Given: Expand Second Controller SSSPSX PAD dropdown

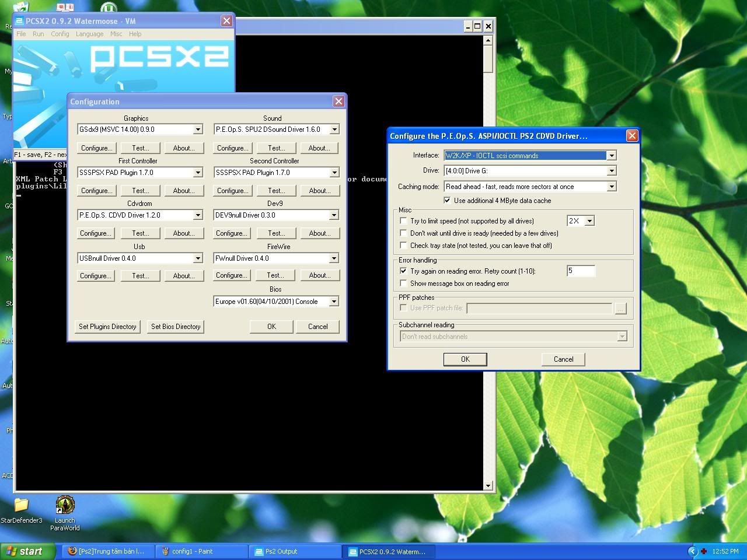Looking at the screenshot, I should [x=334, y=173].
